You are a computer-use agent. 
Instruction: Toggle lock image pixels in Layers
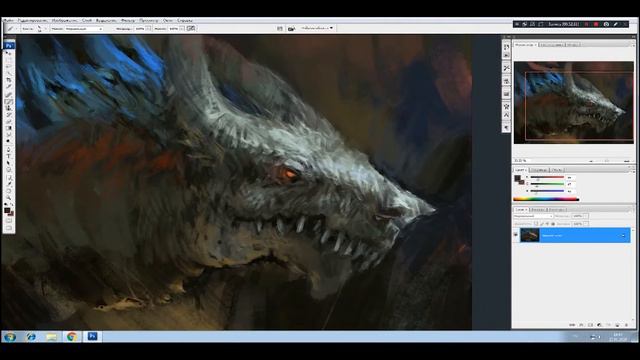tap(542, 224)
